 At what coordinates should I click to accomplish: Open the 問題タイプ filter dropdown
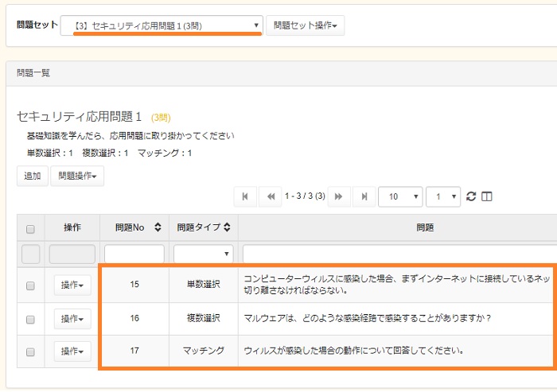tap(203, 254)
